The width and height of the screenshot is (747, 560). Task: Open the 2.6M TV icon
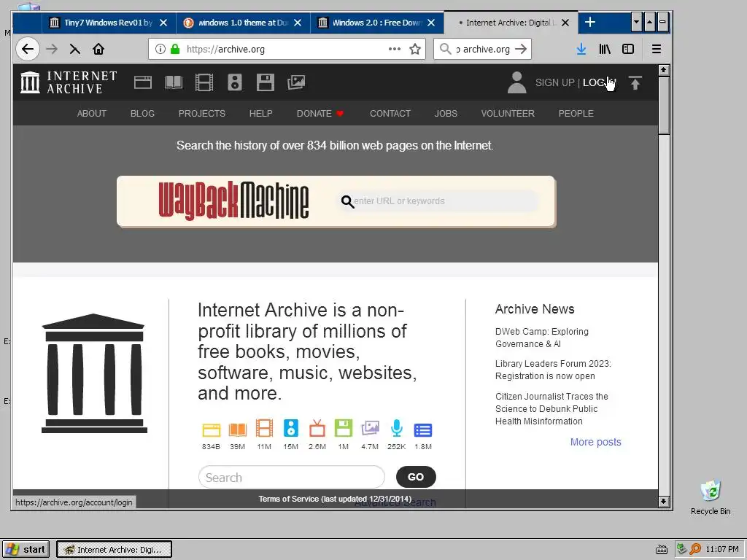pos(317,428)
